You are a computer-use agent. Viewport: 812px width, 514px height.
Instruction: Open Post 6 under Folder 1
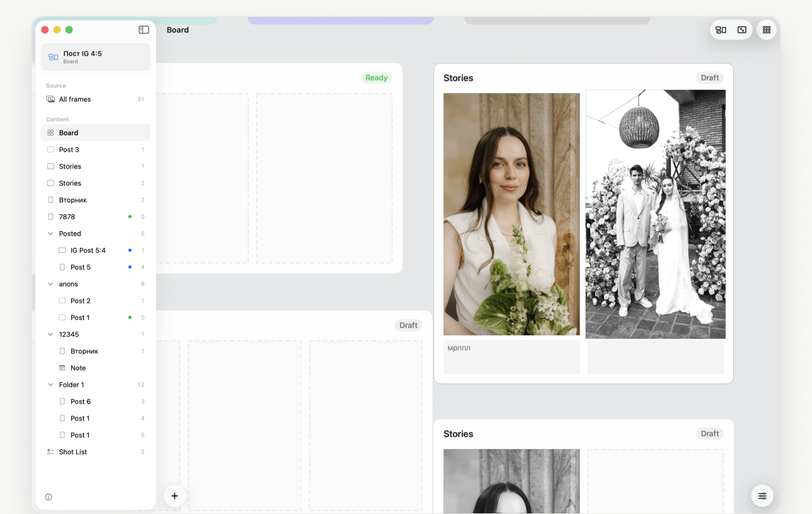[x=96, y=402]
